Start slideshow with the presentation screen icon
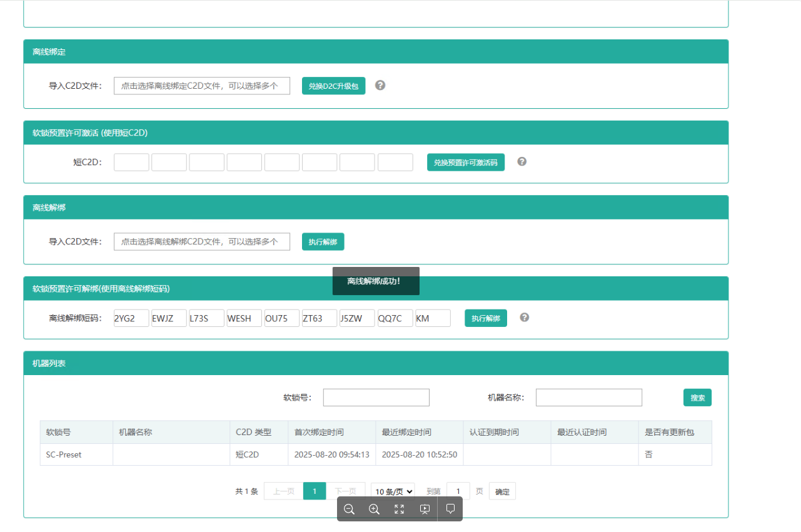The width and height of the screenshot is (801, 532). [425, 509]
